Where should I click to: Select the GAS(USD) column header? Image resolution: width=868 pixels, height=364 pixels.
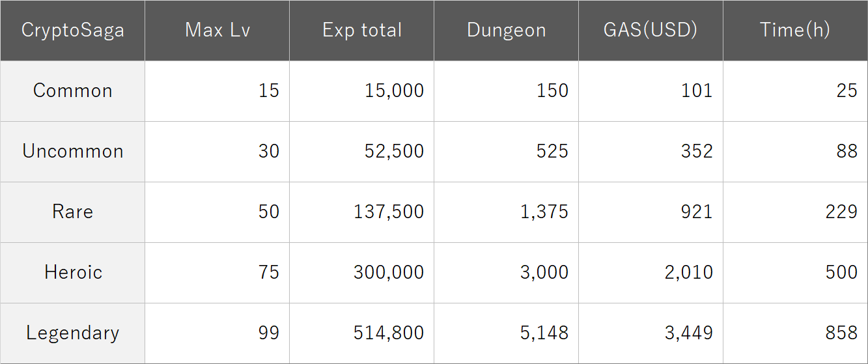coord(651,31)
